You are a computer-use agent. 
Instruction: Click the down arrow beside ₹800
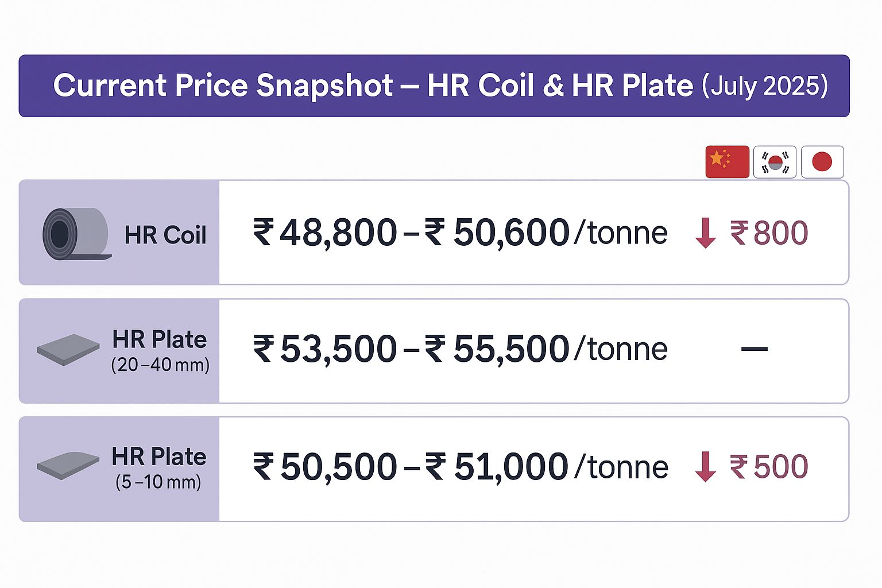coord(705,233)
